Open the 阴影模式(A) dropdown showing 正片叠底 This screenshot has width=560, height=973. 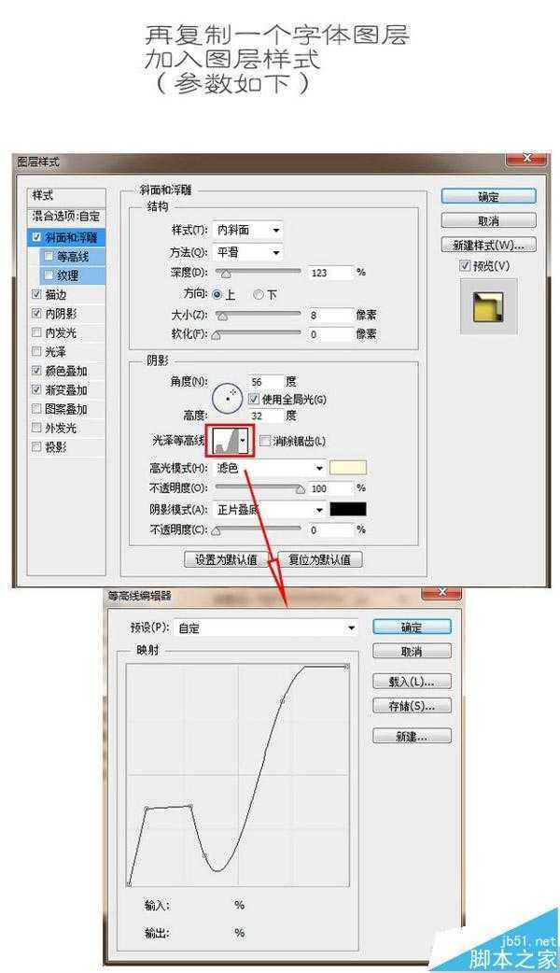pos(269,510)
